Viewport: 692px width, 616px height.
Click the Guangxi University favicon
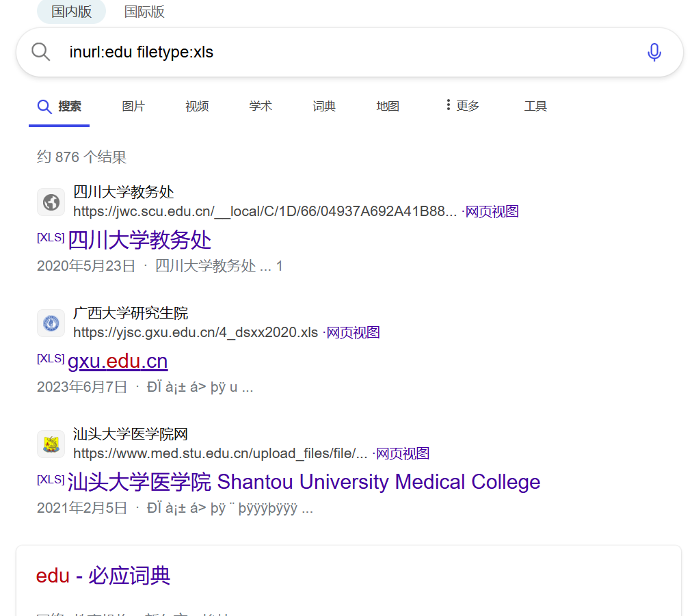pos(51,323)
